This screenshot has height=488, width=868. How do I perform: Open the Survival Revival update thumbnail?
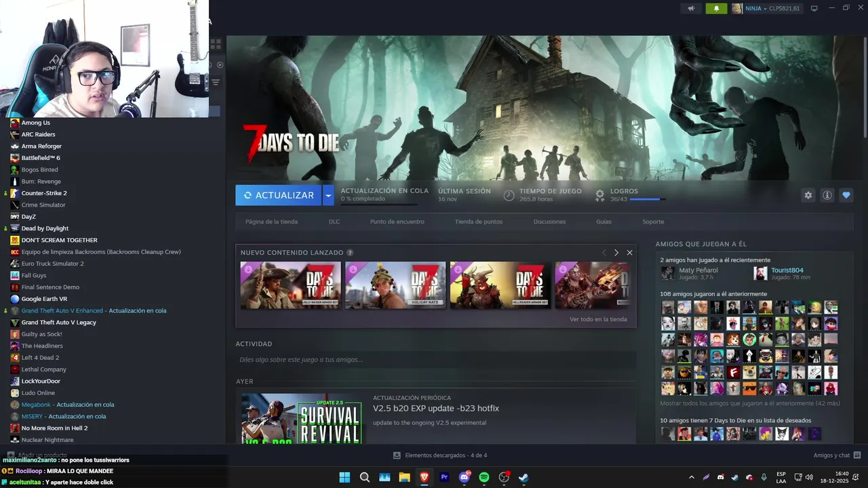click(301, 419)
